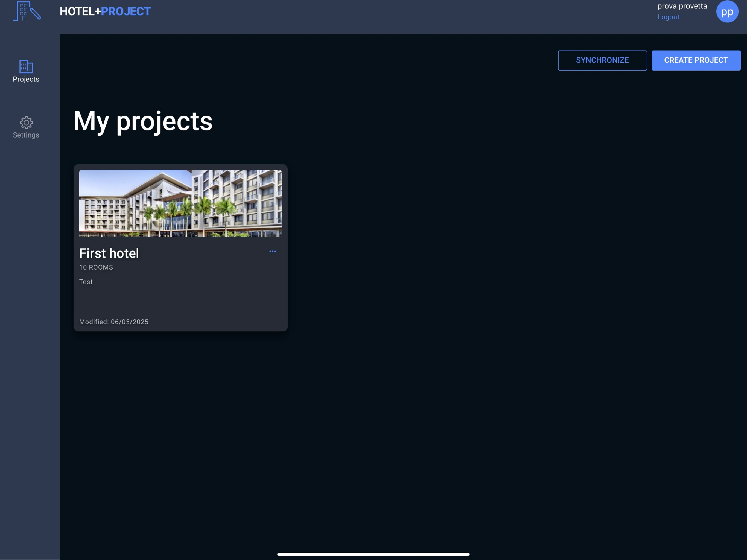Screen dimensions: 747x560
Task: Click the Create Project button
Action: [x=696, y=60]
